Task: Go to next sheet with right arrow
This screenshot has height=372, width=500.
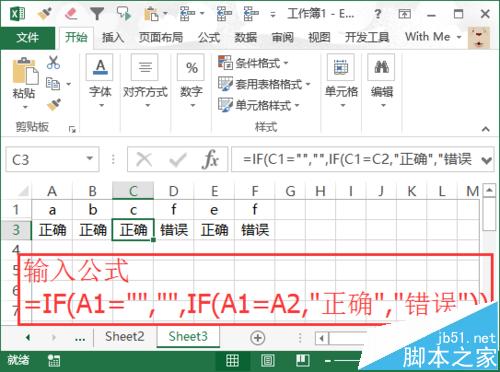Action: (x=53, y=338)
